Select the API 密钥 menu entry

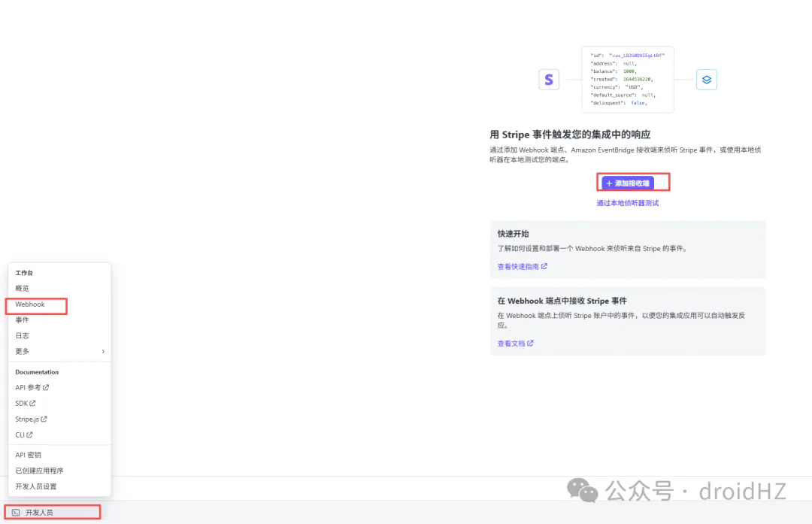[29, 455]
